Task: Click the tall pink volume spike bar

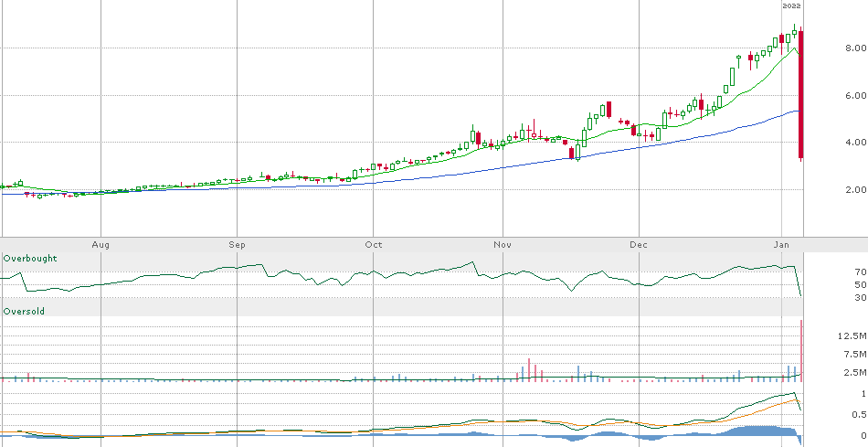Action: [x=801, y=350]
